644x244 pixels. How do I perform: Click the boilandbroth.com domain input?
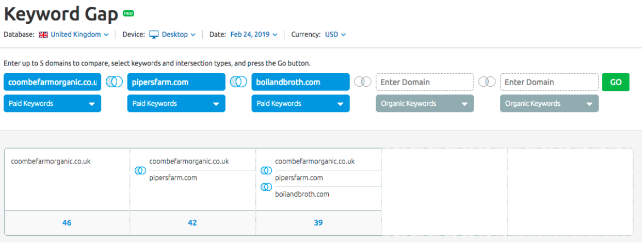tap(300, 82)
